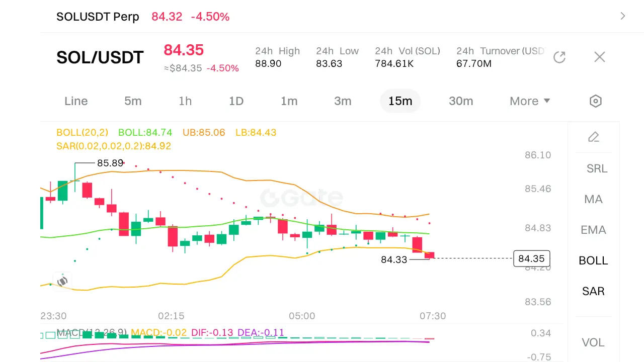Select the 30m timeframe tab
644x362 pixels.
[x=461, y=101]
